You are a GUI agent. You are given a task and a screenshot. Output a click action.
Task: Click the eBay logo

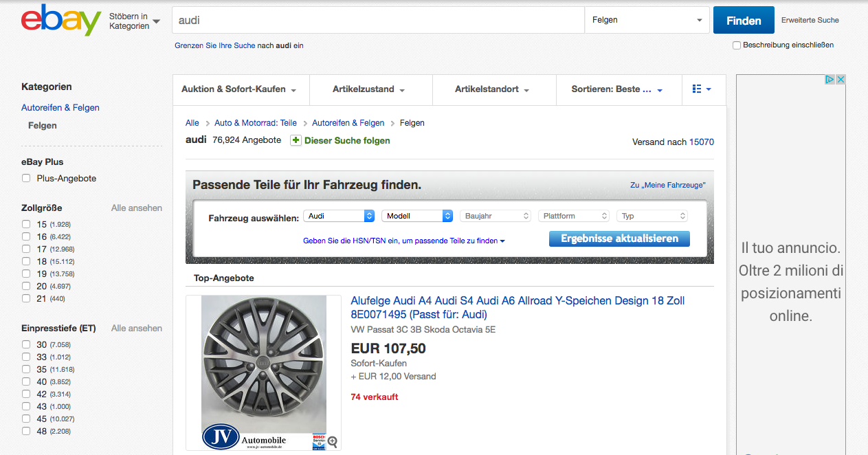[61, 20]
